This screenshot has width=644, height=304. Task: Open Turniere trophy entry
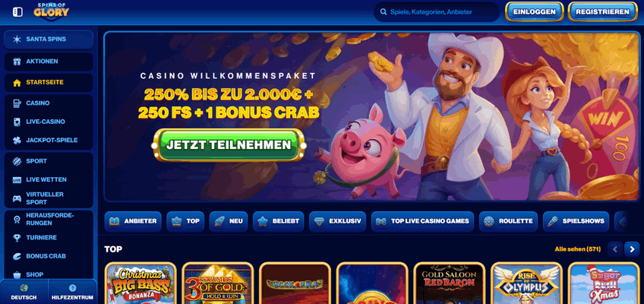pyautogui.click(x=49, y=237)
